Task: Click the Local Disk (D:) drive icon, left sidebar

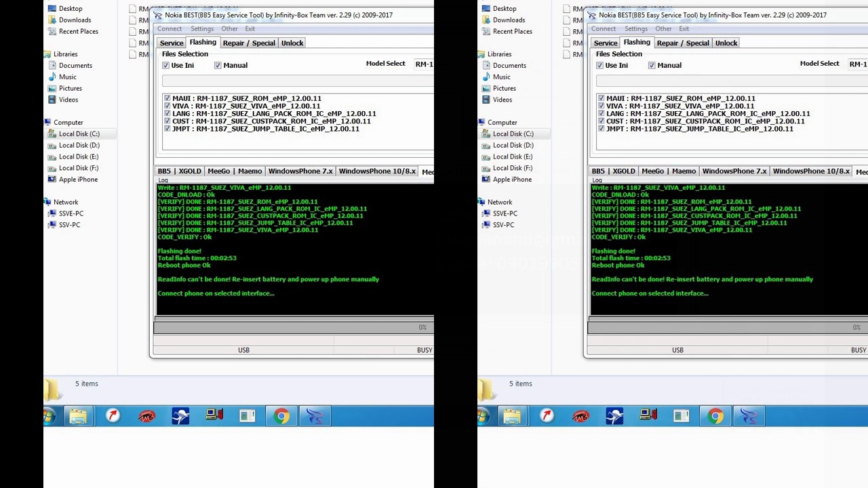Action: 52,145
